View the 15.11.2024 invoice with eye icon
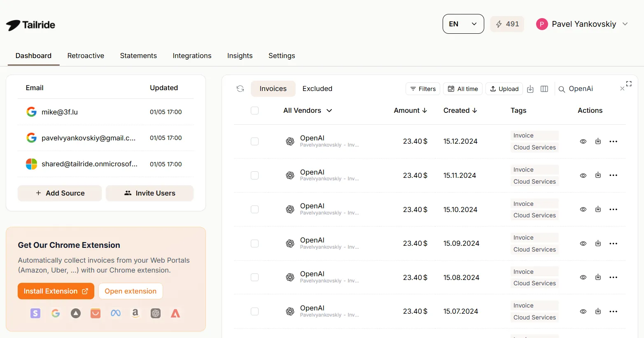This screenshot has width=644, height=338. coord(583,175)
